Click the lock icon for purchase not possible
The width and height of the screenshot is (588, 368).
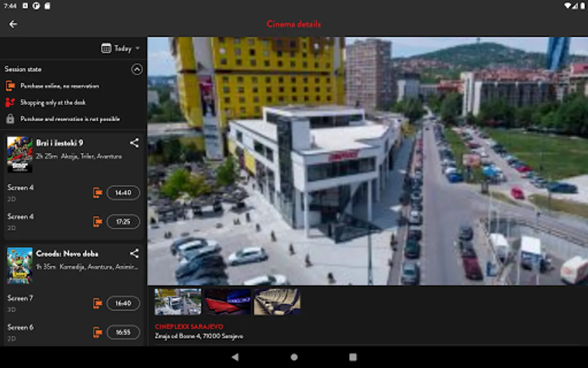coord(11,119)
